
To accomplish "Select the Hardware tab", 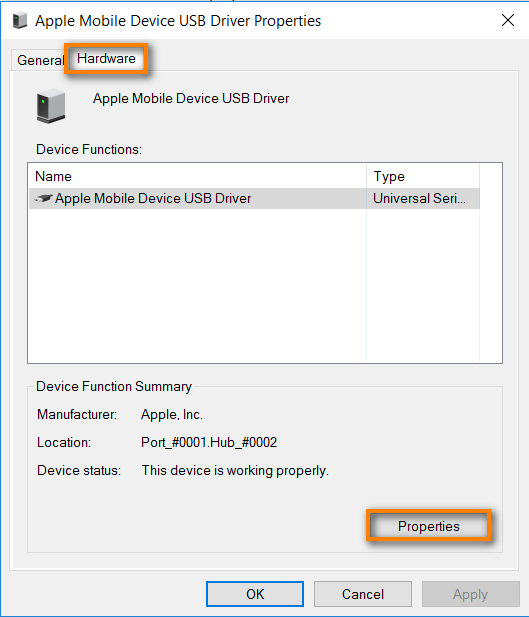I will 106,59.
